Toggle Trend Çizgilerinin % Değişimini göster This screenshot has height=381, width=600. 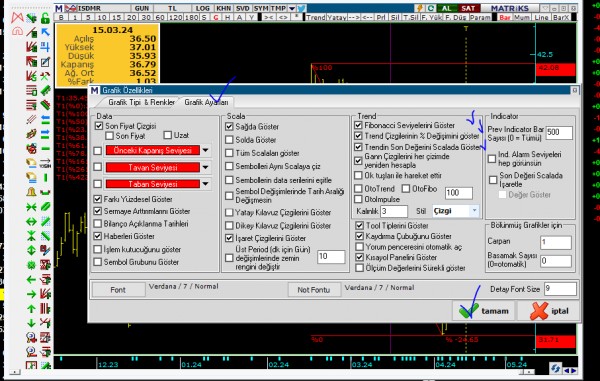point(358,136)
